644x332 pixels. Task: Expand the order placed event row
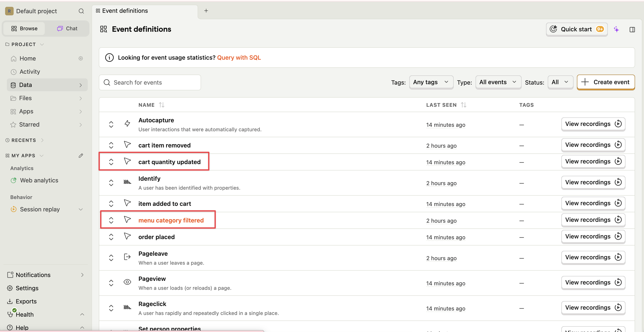tap(111, 237)
